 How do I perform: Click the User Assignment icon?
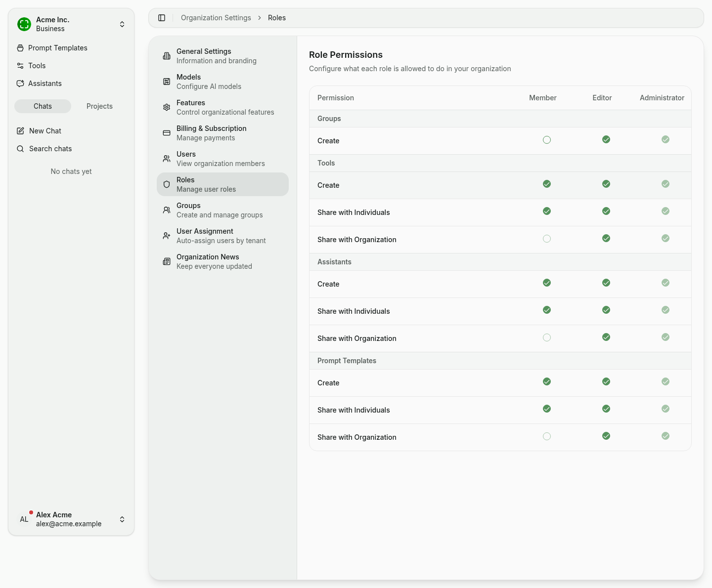(x=167, y=236)
